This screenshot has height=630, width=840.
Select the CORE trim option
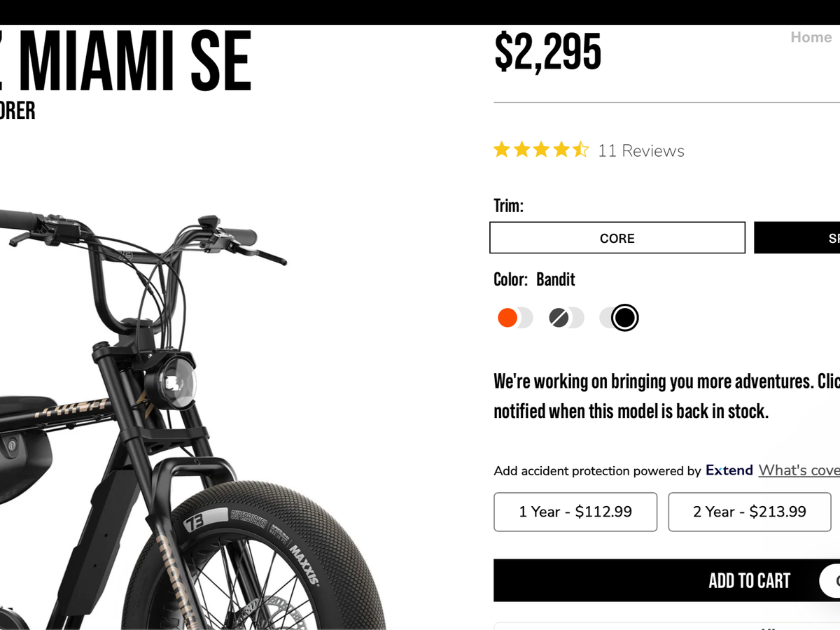[x=617, y=238]
